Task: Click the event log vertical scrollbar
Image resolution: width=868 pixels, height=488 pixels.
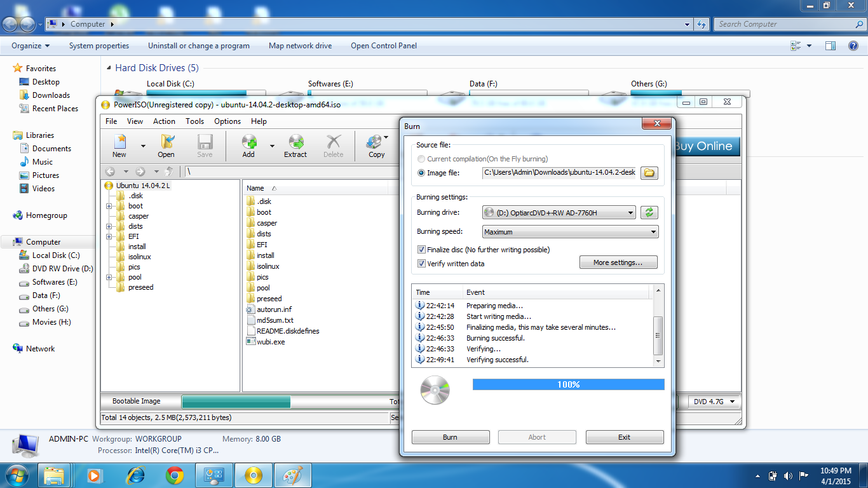Action: point(658,325)
